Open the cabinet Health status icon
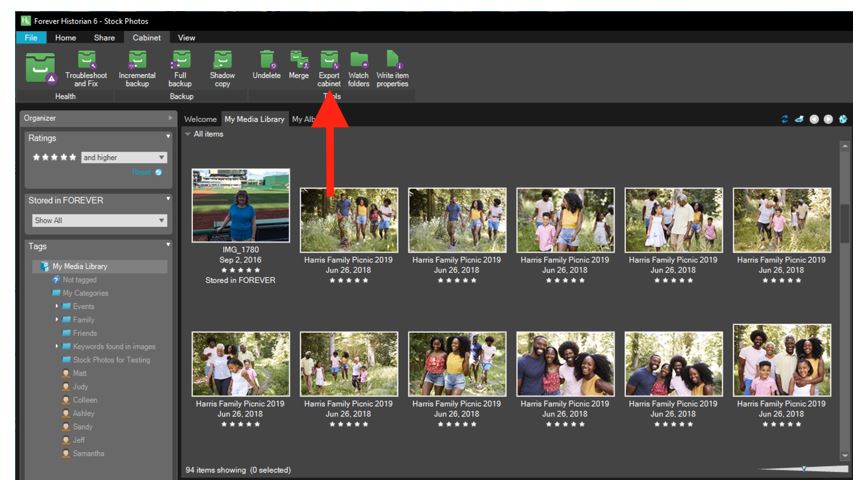Screen dimensions: 868x491 click(x=41, y=68)
